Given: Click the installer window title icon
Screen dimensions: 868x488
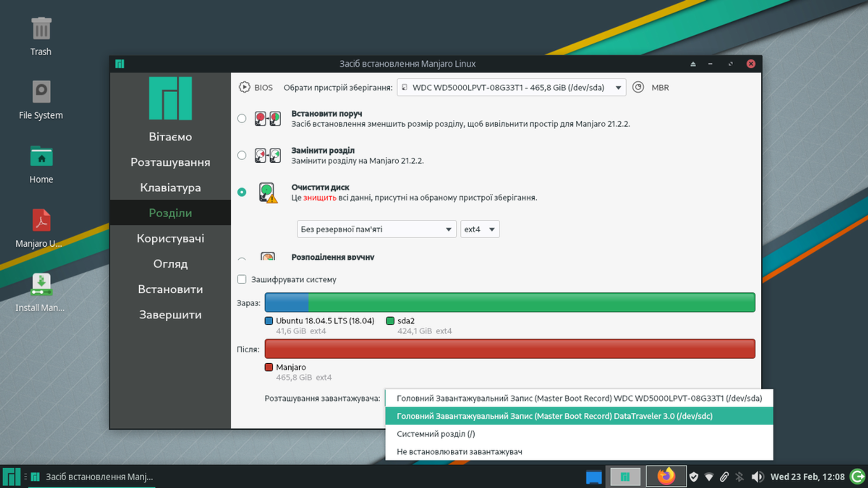Looking at the screenshot, I should click(x=119, y=64).
